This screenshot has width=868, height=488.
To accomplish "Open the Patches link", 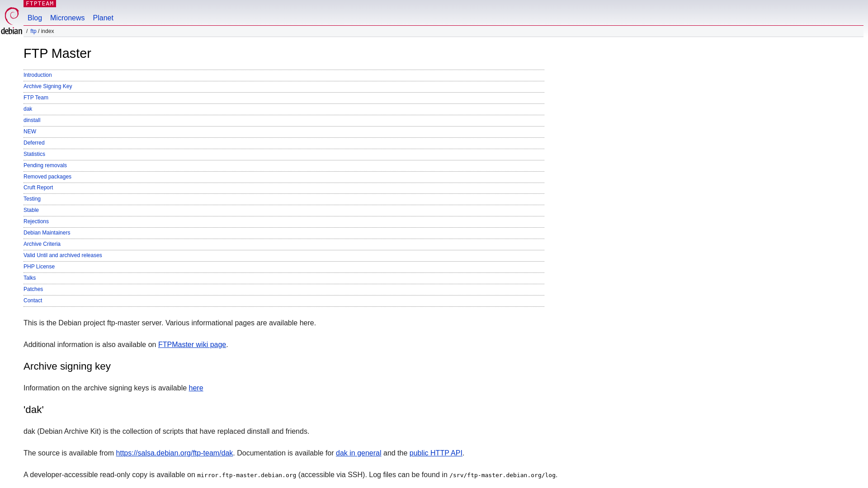I will click(33, 289).
